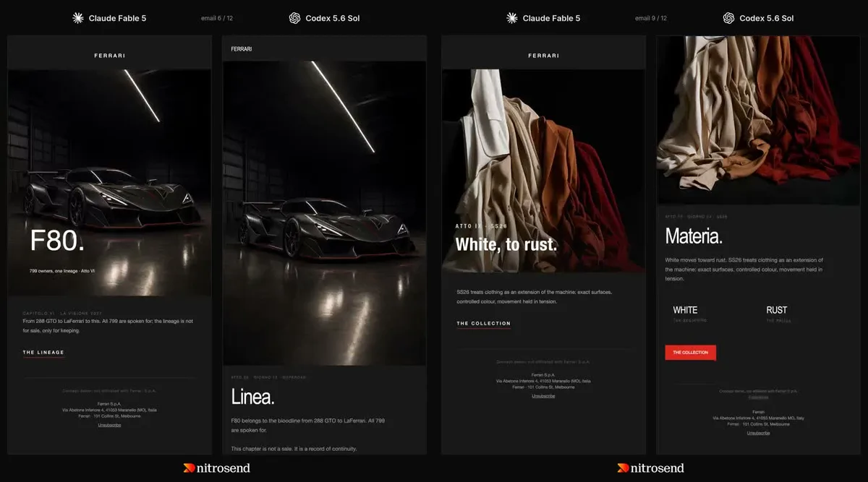The height and width of the screenshot is (482, 868).
Task: Click the 'Materia.' headline
Action: coord(694,236)
